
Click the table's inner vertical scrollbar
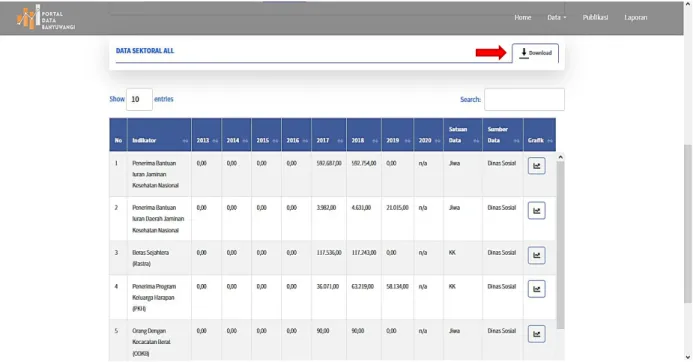pyautogui.click(x=560, y=245)
